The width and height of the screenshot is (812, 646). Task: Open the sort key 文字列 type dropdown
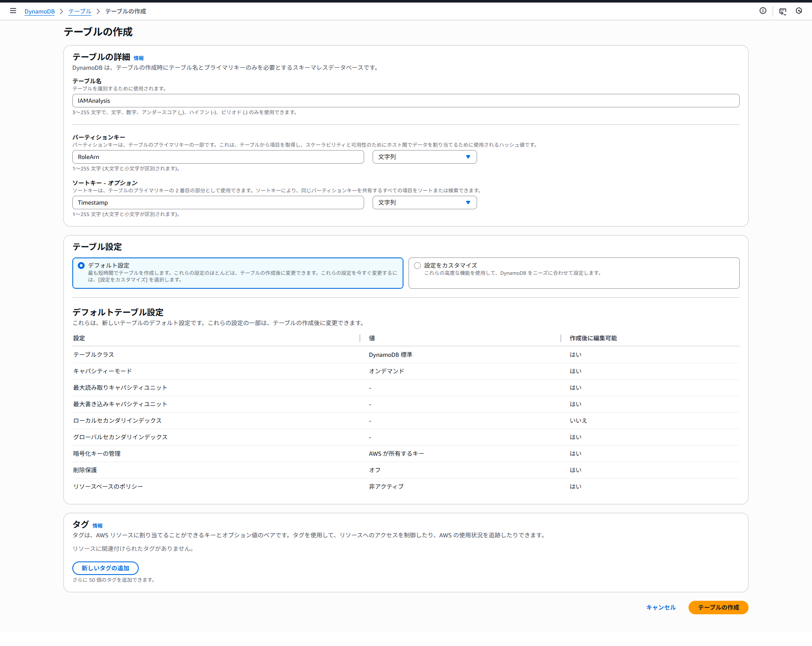coord(424,202)
